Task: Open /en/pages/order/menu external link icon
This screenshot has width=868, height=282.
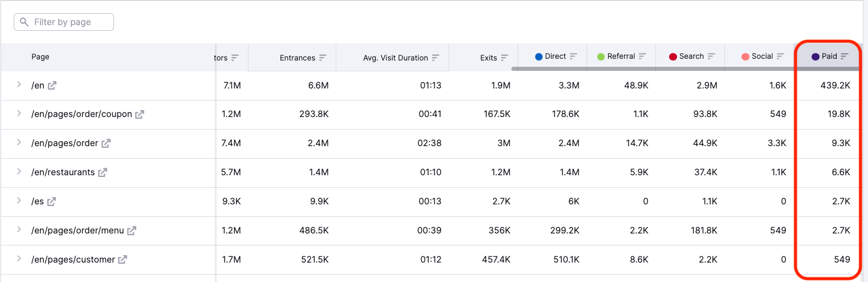Action: [132, 231]
